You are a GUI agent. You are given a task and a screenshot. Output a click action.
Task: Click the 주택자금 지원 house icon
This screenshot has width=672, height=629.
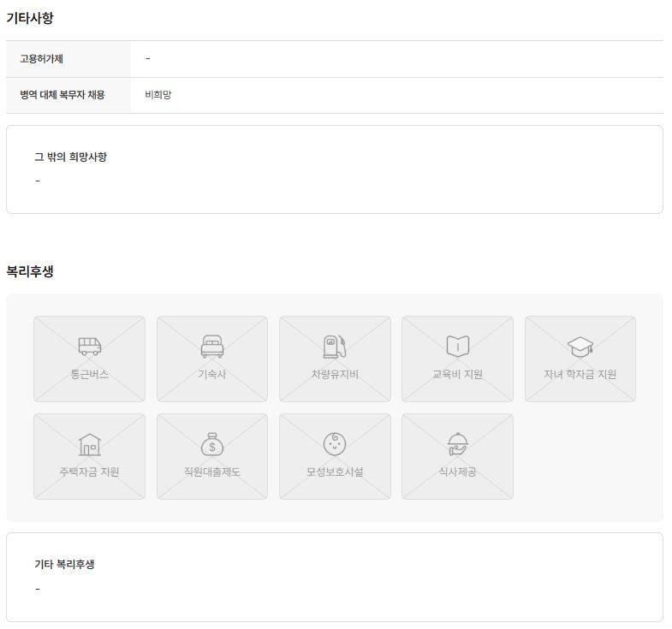pyautogui.click(x=90, y=444)
